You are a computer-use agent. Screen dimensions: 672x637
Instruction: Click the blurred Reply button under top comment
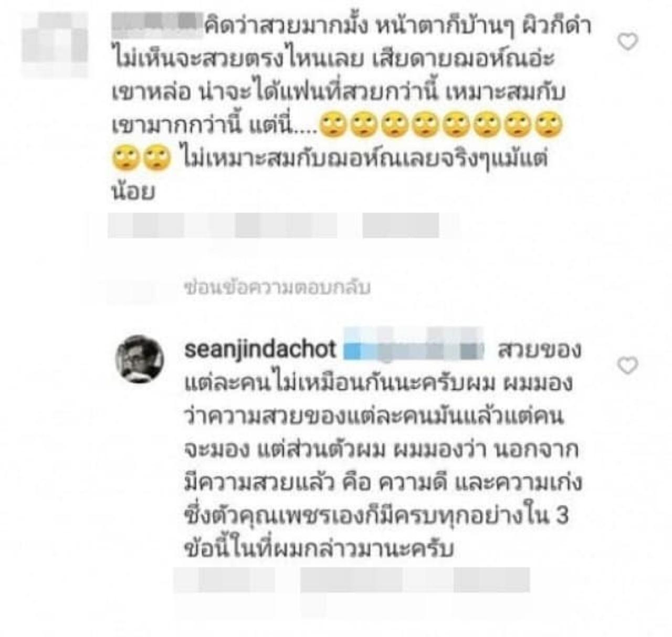tap(401, 226)
